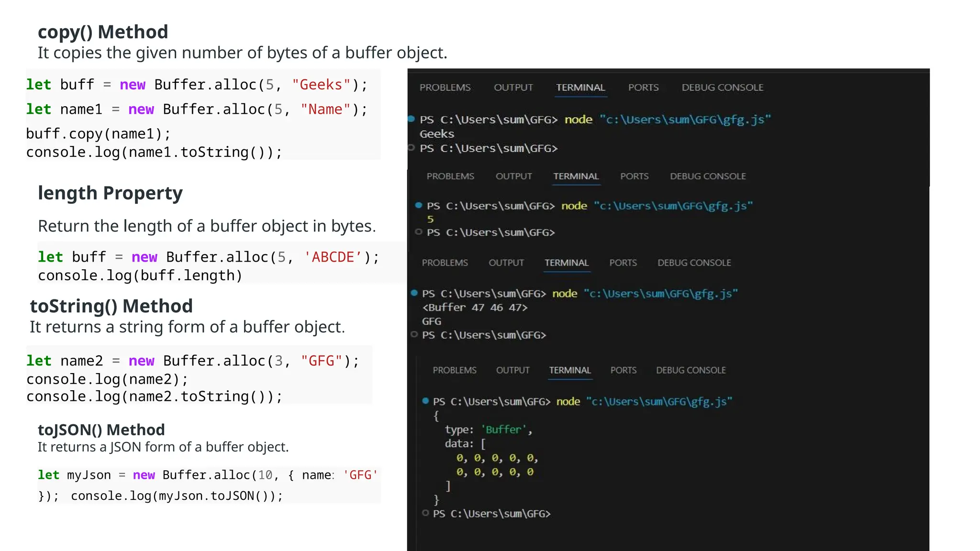This screenshot has width=980, height=551.
Task: Click hollow prompt marker below Geeks output
Action: coord(411,148)
